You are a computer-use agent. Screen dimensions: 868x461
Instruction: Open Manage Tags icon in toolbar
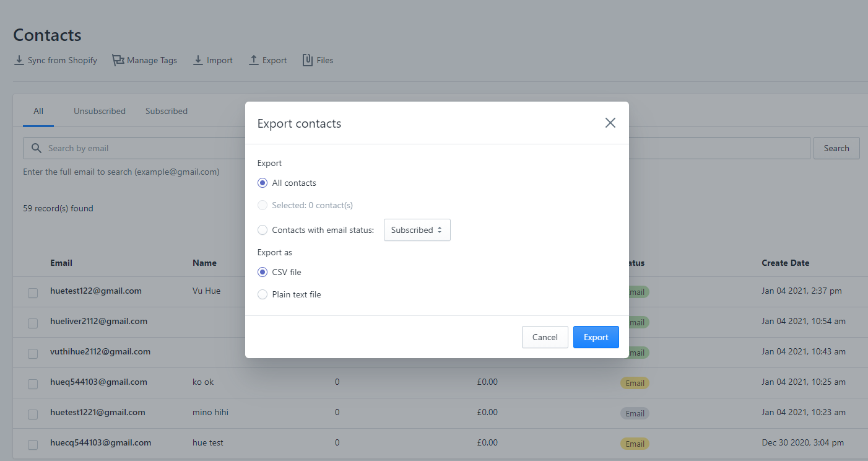pos(118,60)
